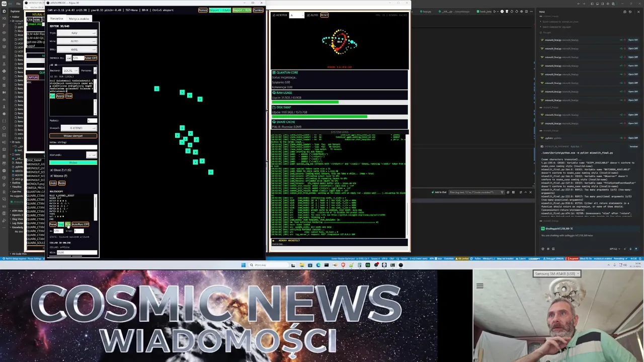Expand the Wire AUTO dropdown

click(76, 41)
